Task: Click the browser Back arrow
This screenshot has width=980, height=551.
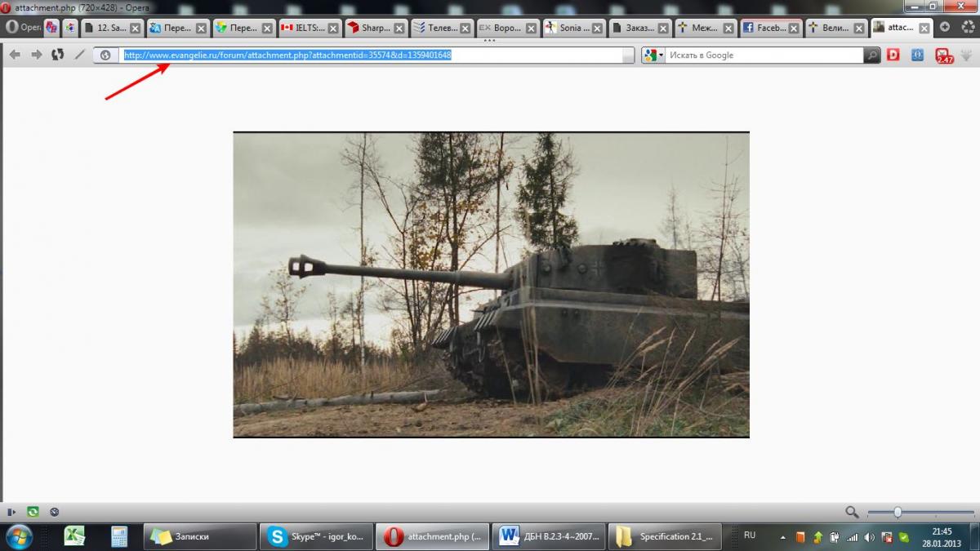Action: [x=15, y=55]
